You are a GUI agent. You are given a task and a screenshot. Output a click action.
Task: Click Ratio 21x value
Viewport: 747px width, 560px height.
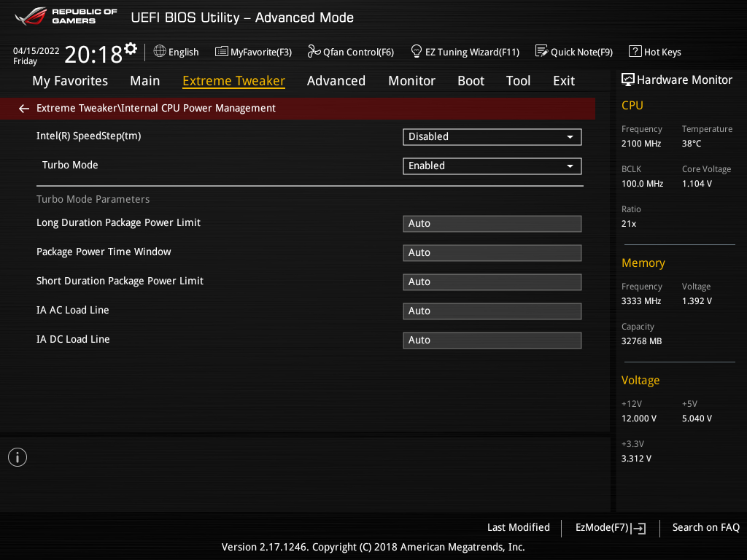[629, 224]
